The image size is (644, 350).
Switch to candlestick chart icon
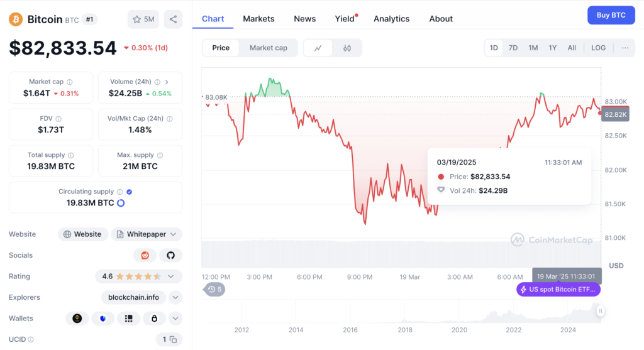coord(347,48)
